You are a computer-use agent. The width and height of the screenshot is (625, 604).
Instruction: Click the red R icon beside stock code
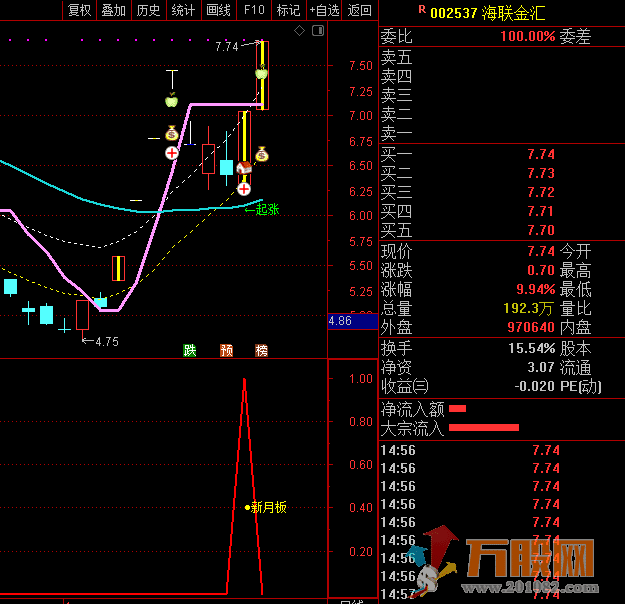[422, 10]
